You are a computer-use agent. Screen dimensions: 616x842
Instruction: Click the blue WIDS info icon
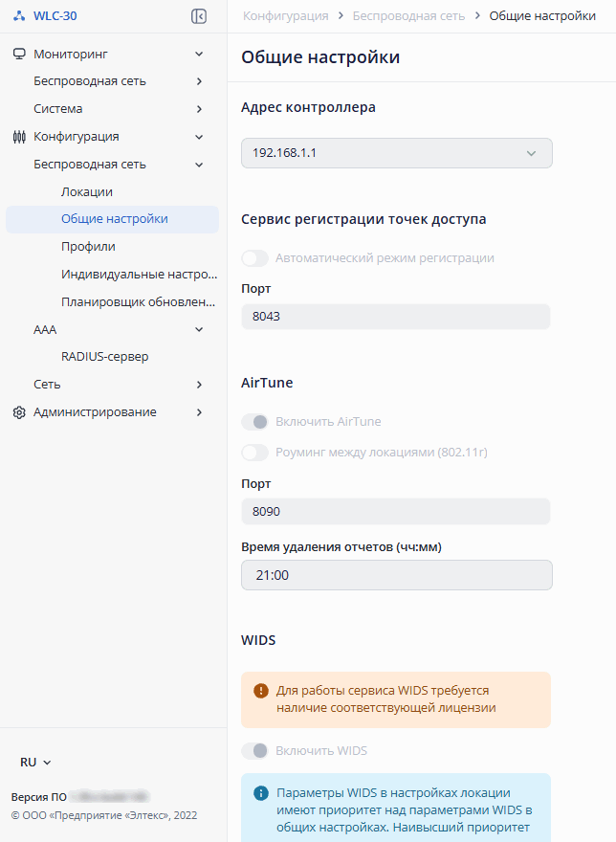pos(261,793)
